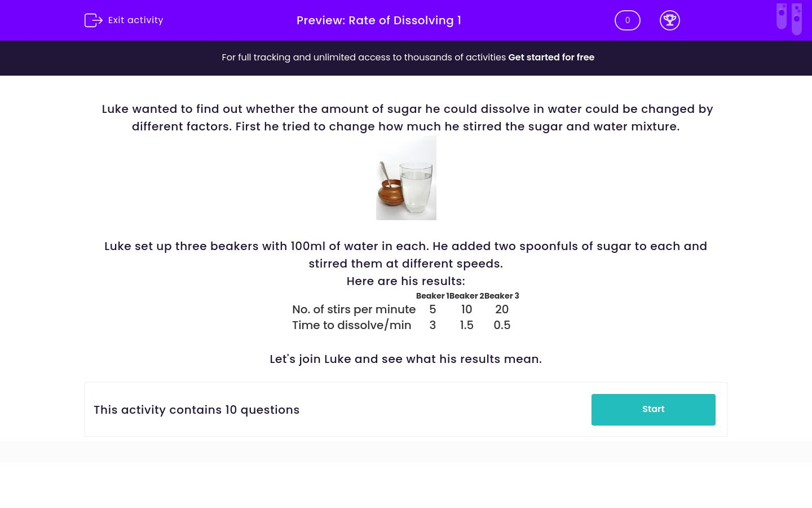Click the Exit activity label
This screenshot has width=812, height=508.
(135, 20)
